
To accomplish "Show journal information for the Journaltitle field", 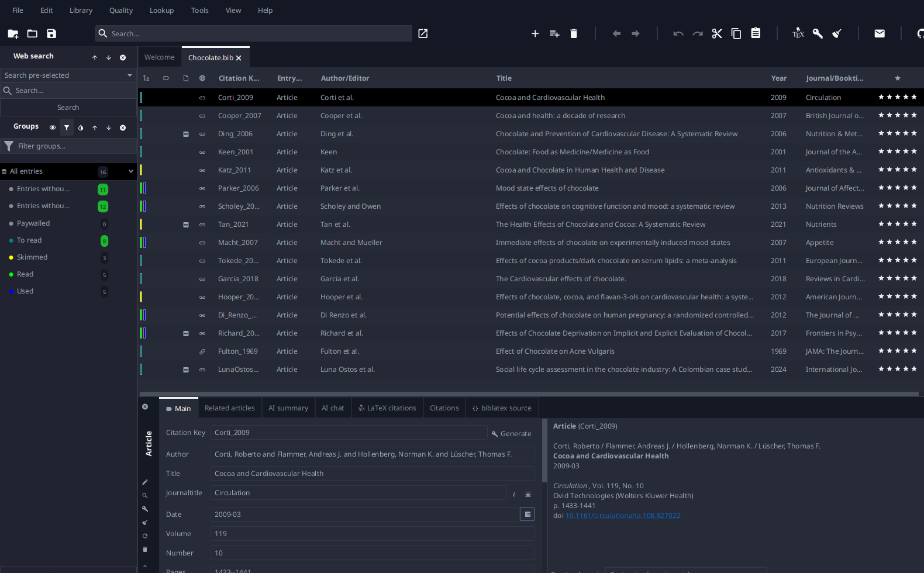I will pyautogui.click(x=514, y=495).
